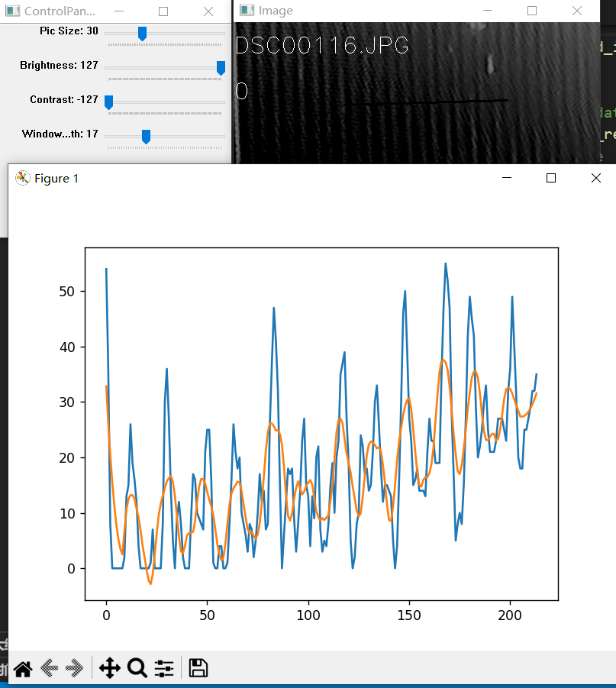The height and width of the screenshot is (688, 616).
Task: Click the y-axis tick label 30
Action: (x=66, y=402)
